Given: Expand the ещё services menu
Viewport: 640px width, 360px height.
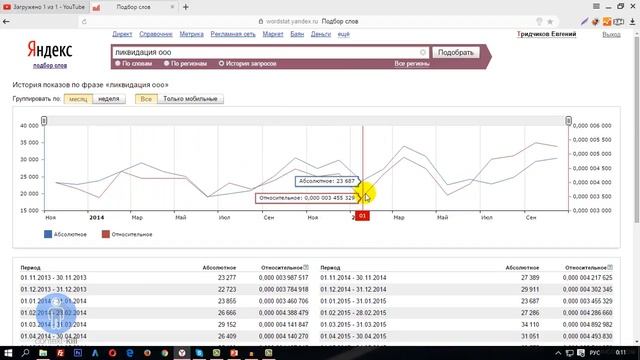Looking at the screenshot, I should (344, 34).
